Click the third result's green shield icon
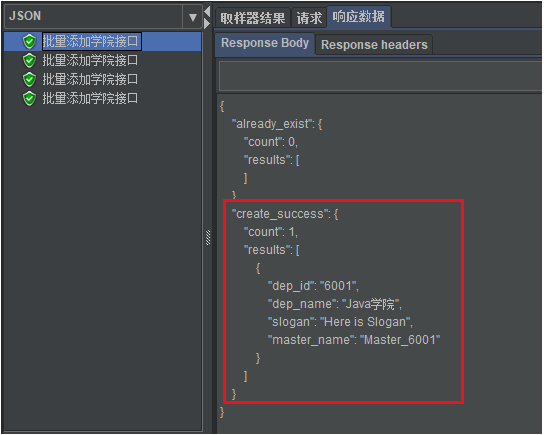Viewport: 544px width, 435px height. (29, 79)
